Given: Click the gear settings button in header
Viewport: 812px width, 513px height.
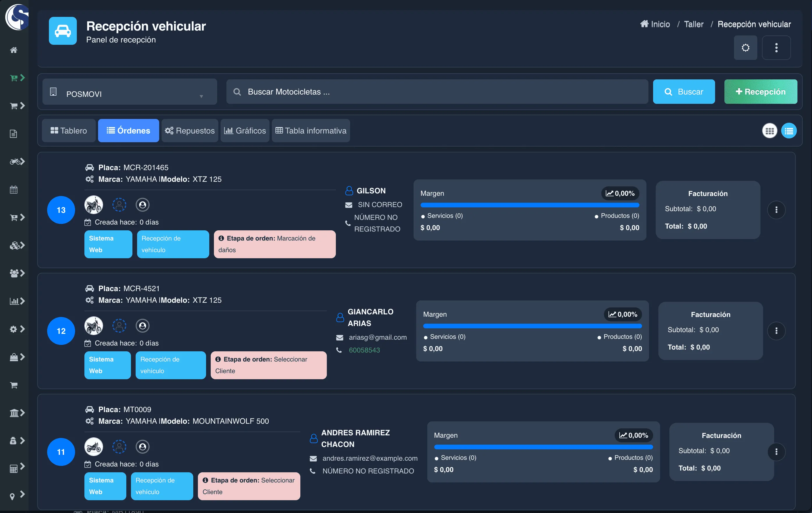Looking at the screenshot, I should (x=745, y=48).
